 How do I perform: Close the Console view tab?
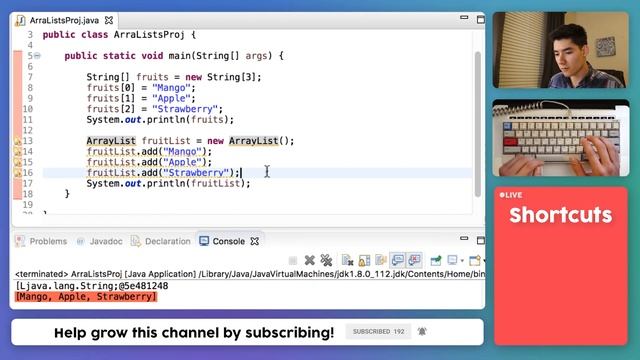(255, 241)
